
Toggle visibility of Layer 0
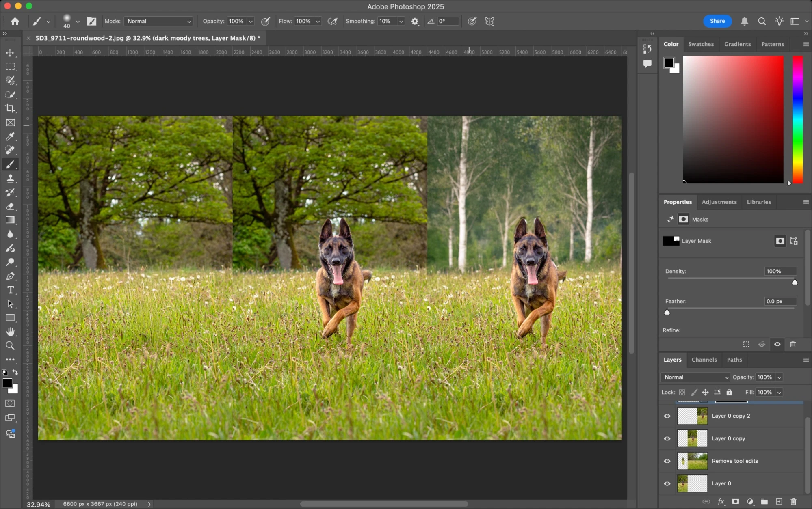click(x=667, y=483)
